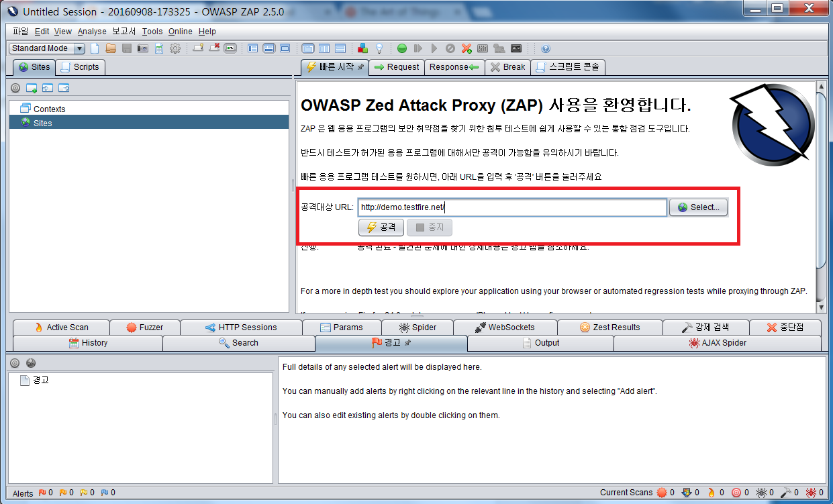Click inside the 공격대상 URL input field

pos(510,207)
